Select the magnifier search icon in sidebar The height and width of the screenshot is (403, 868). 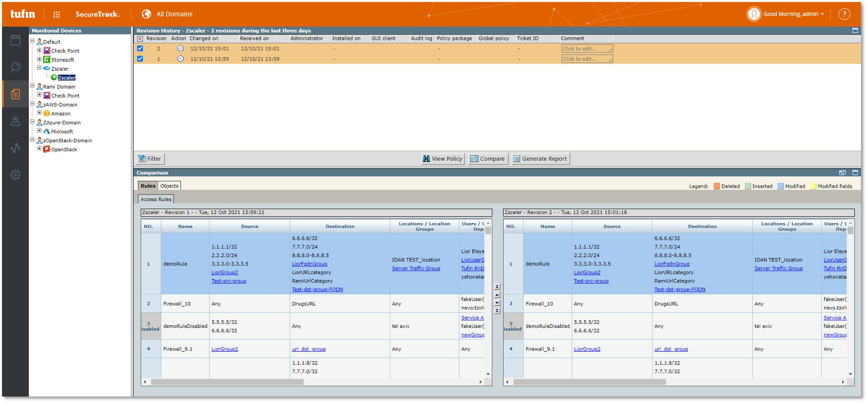click(x=15, y=67)
